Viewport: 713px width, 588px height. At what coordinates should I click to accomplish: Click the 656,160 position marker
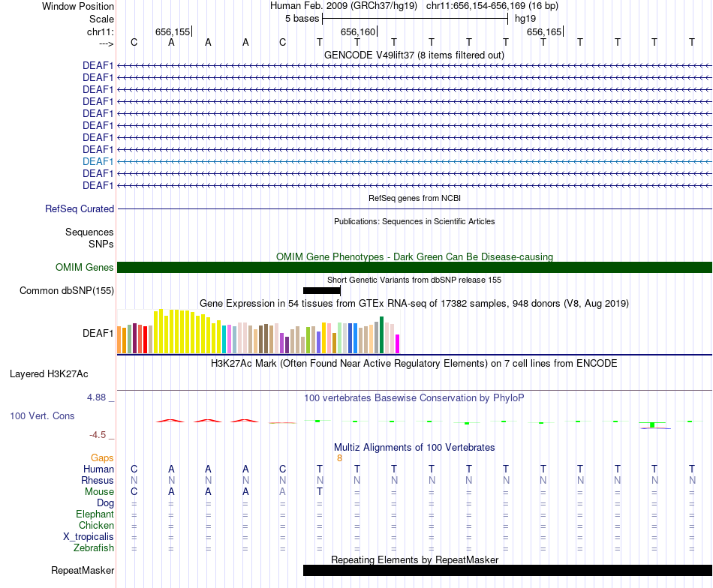point(359,31)
